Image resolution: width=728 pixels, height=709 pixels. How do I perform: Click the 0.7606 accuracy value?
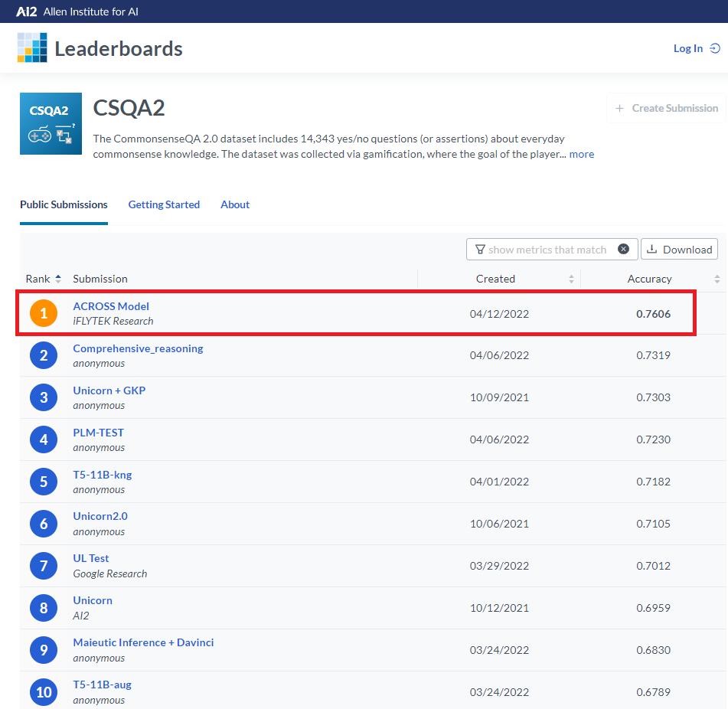[x=653, y=314]
